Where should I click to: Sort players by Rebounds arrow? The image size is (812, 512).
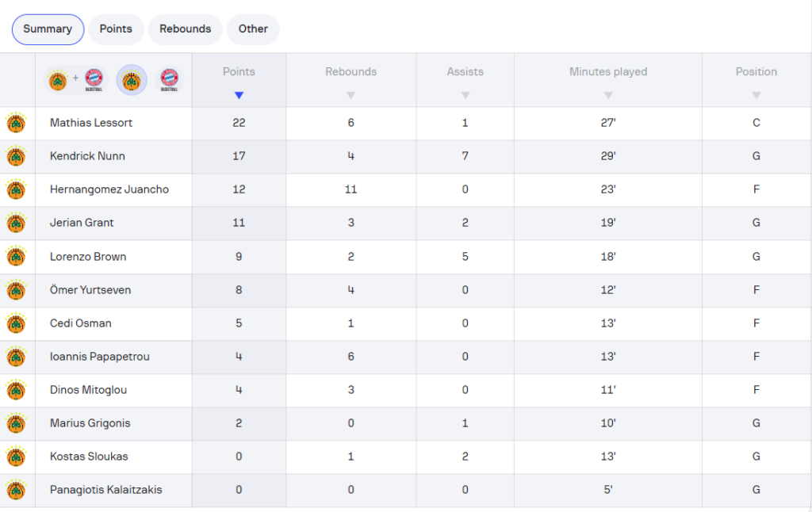tap(350, 96)
